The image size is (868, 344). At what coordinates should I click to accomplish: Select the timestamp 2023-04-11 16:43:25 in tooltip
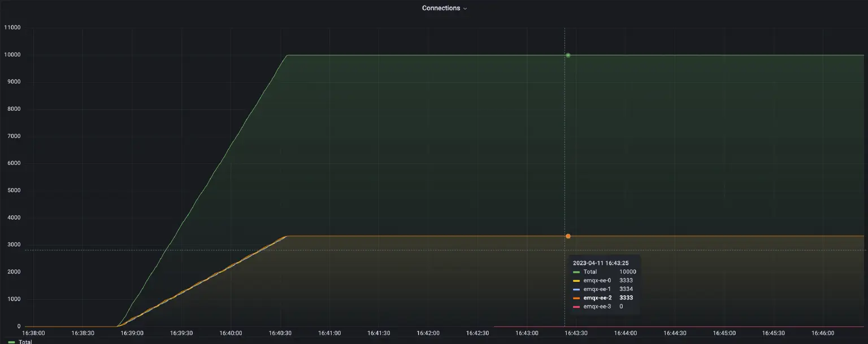[601, 263]
